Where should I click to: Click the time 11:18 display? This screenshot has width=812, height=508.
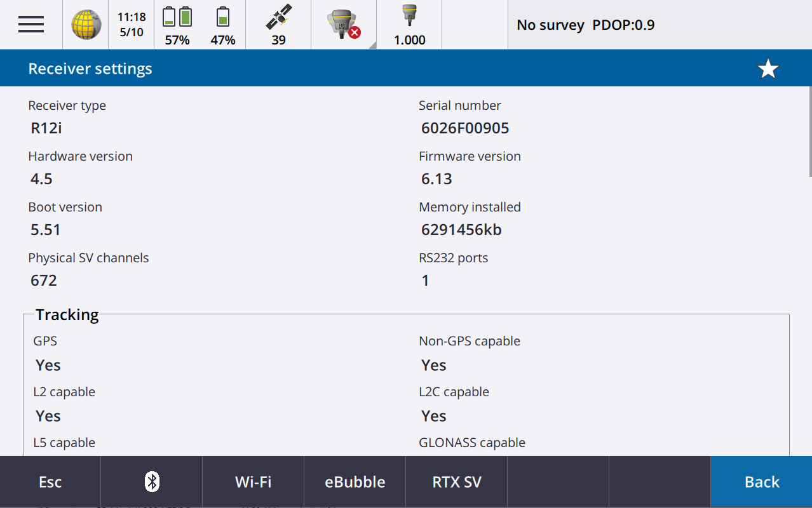(132, 17)
